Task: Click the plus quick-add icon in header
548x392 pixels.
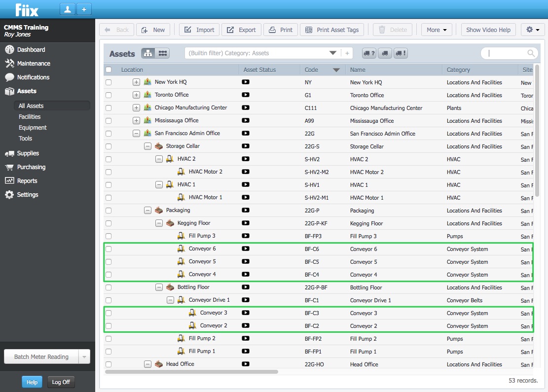Action: click(84, 9)
